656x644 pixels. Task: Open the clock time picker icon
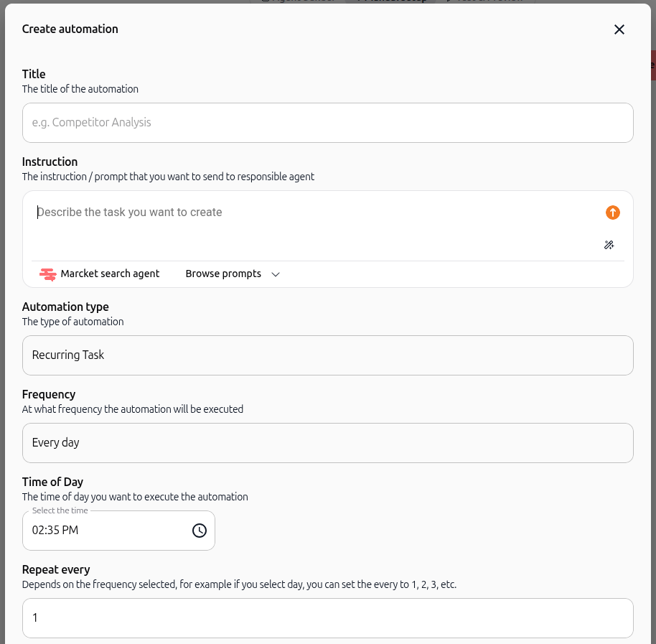click(x=200, y=531)
